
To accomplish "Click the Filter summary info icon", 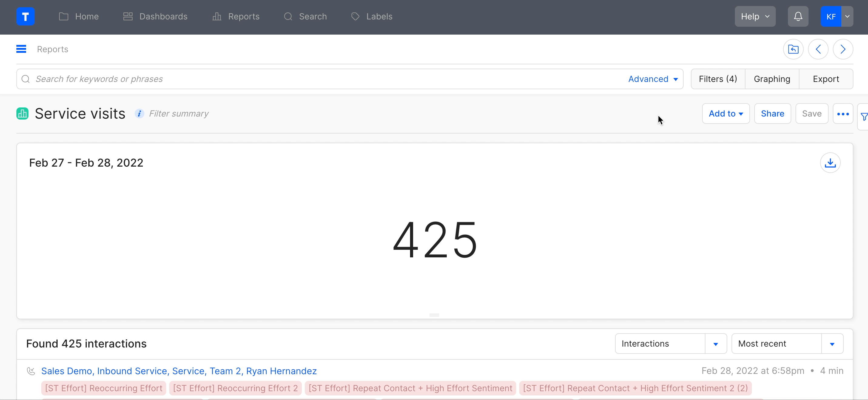I will [x=139, y=114].
